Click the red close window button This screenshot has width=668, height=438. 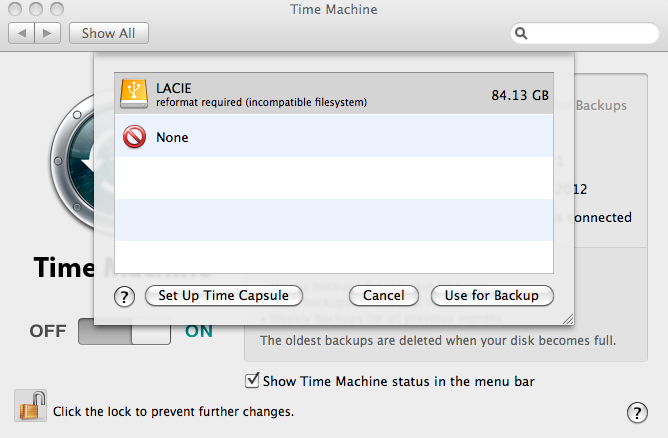click(15, 8)
